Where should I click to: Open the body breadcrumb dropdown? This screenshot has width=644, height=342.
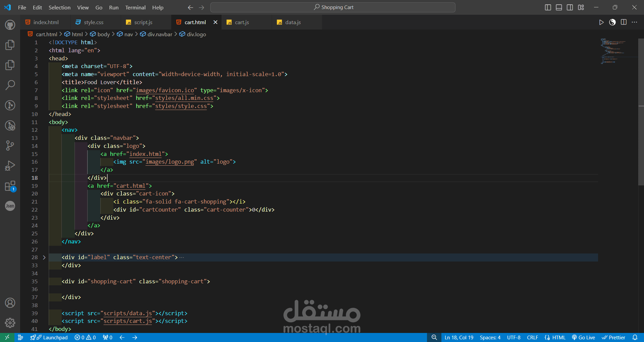pos(100,34)
